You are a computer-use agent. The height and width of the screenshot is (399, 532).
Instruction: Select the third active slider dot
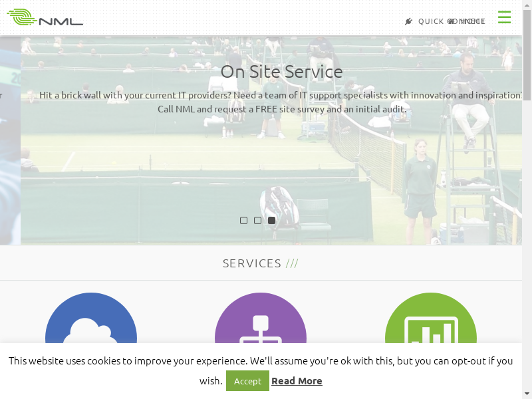[x=271, y=220]
